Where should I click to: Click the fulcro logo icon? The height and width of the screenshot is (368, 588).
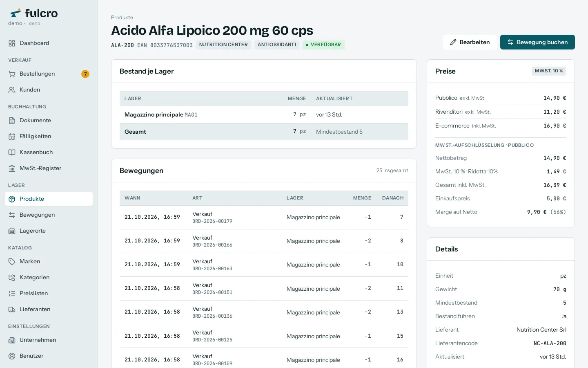[x=16, y=13]
